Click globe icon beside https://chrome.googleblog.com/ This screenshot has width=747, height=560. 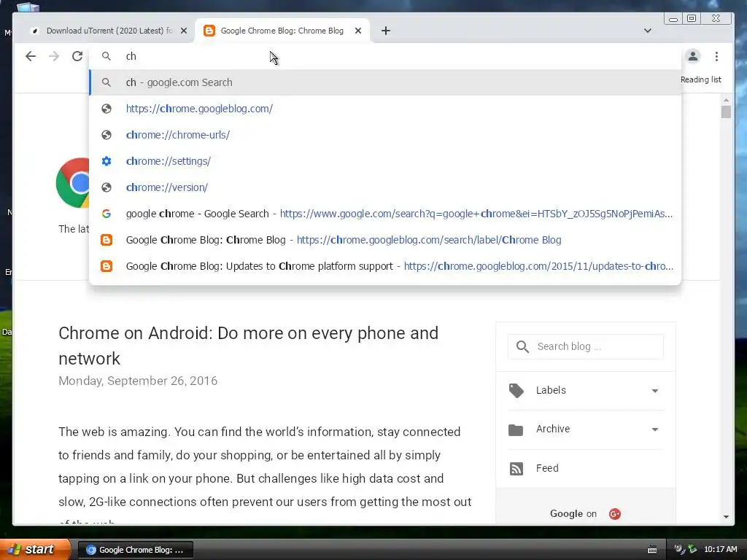[x=107, y=109]
